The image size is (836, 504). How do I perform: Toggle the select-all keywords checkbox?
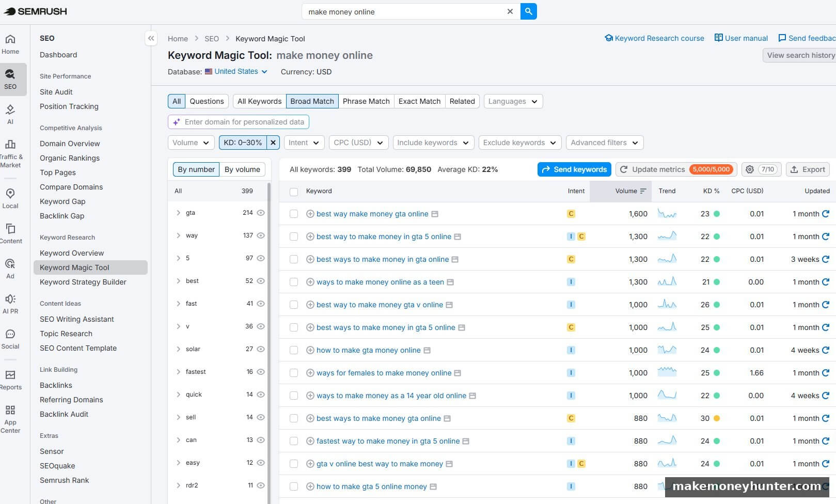tap(294, 192)
